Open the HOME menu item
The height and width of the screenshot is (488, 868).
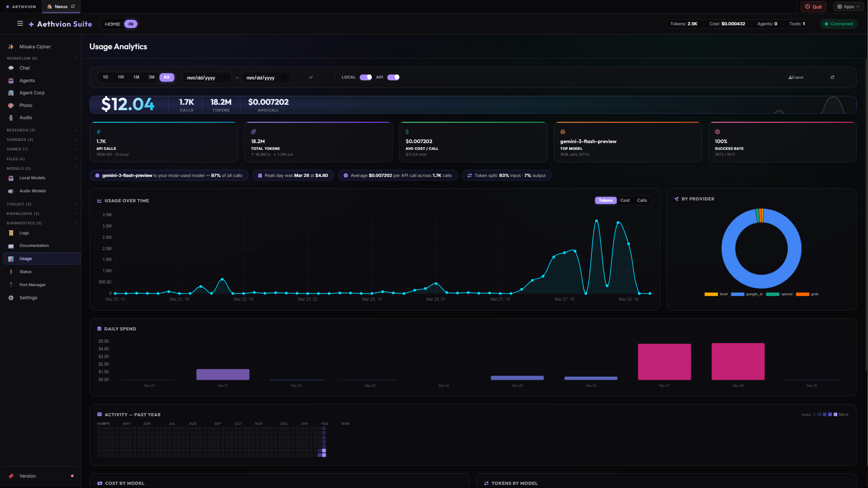113,24
